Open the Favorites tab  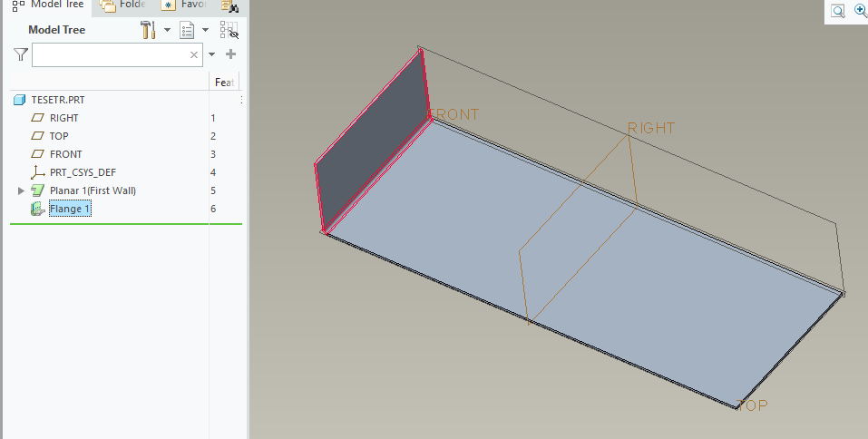tap(184, 5)
